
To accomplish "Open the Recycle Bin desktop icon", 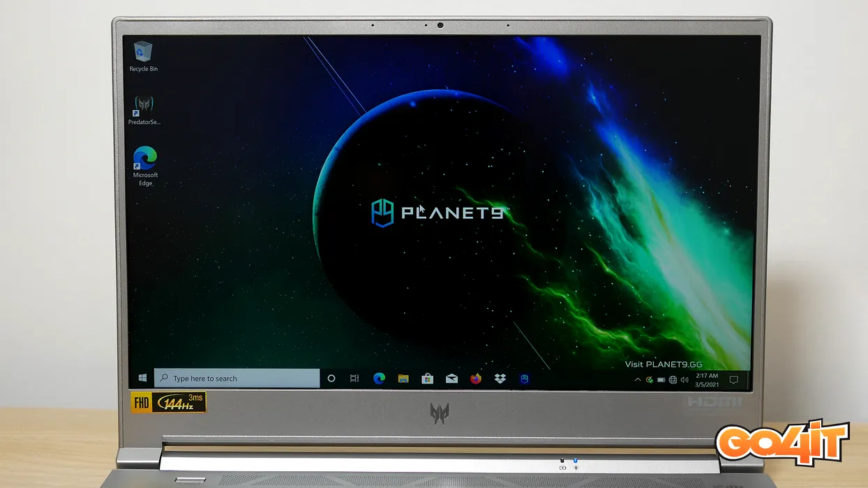I will coord(143,56).
